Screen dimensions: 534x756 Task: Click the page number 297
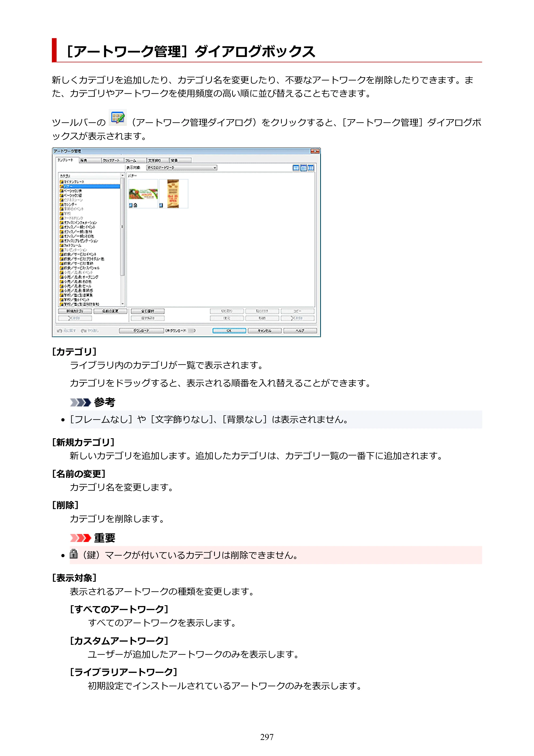coord(267,737)
